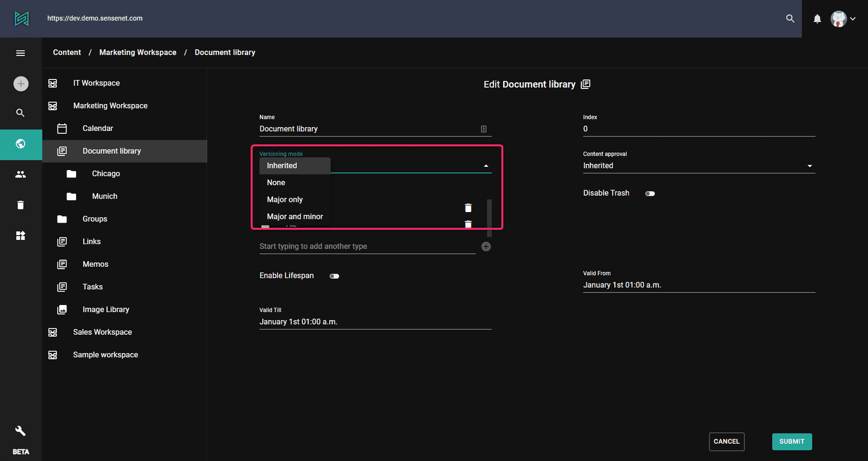868x461 pixels.
Task: Open Users and groups people icon
Action: tap(21, 175)
